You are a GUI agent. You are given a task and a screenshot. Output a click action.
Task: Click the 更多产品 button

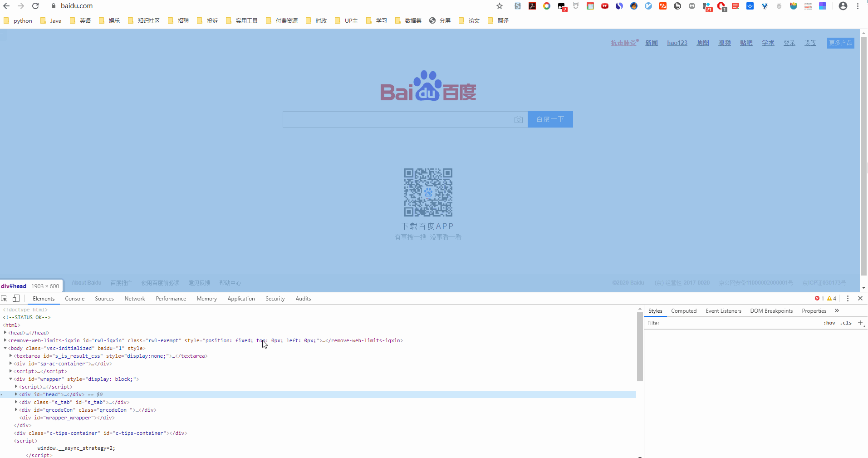click(x=841, y=43)
